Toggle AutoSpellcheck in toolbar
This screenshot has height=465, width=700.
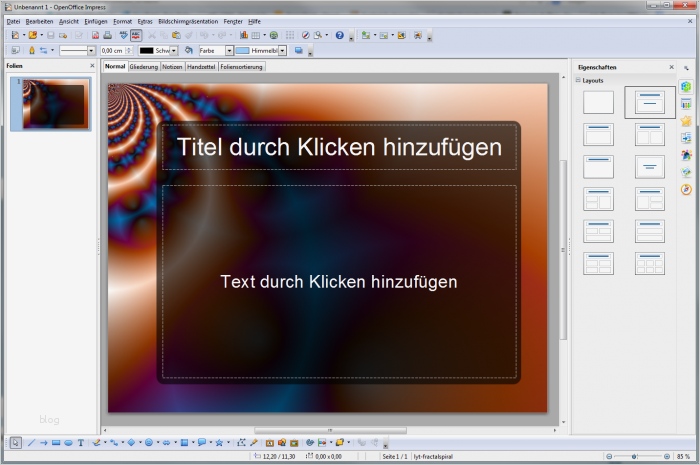[136, 35]
